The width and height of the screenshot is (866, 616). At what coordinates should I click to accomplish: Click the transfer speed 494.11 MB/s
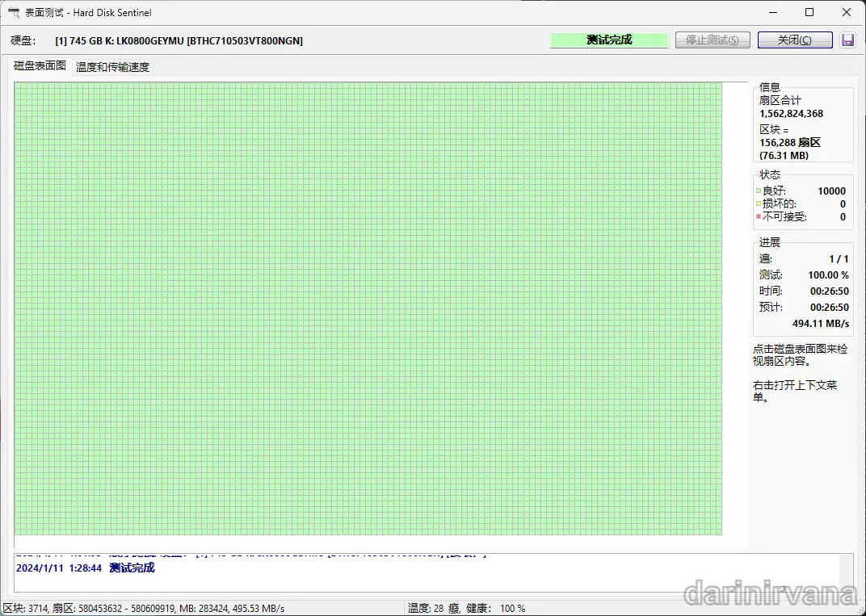pos(821,324)
